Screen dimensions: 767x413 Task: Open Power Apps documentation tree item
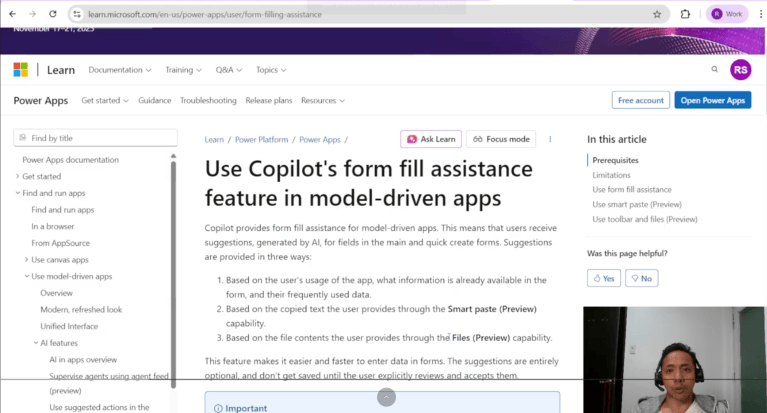[x=70, y=160]
